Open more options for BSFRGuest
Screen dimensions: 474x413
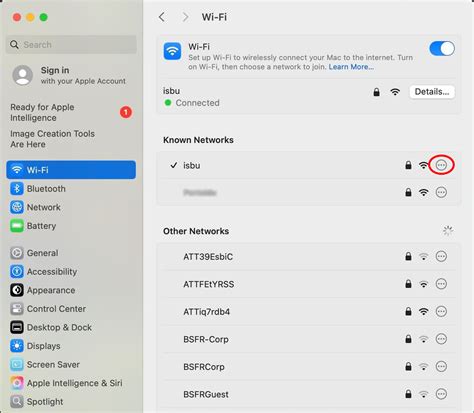pyautogui.click(x=441, y=394)
